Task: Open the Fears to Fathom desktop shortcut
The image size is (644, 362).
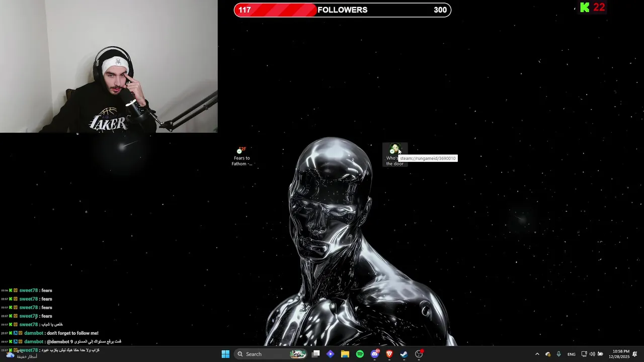Action: 242,156
